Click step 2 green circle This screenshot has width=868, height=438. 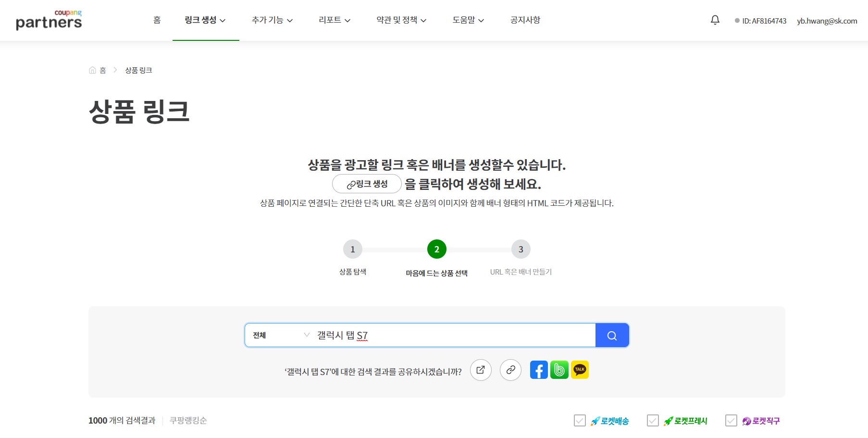[x=436, y=249]
